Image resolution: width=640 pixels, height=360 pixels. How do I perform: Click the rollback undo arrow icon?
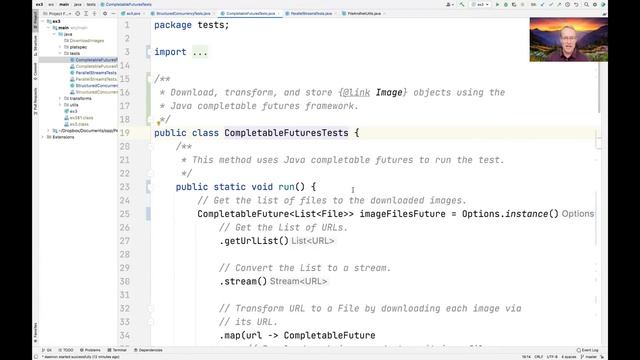pos(576,4)
